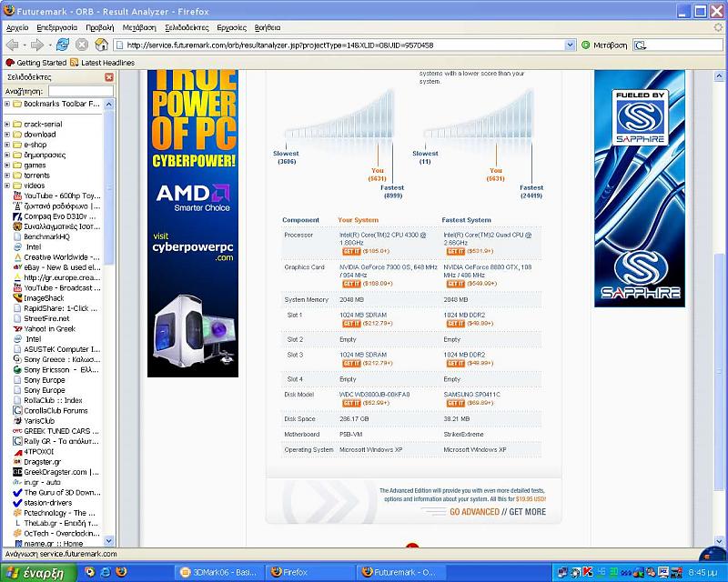The height and width of the screenshot is (582, 728).
Task: Expand the δημοπρασίες folder
Action: [x=7, y=155]
